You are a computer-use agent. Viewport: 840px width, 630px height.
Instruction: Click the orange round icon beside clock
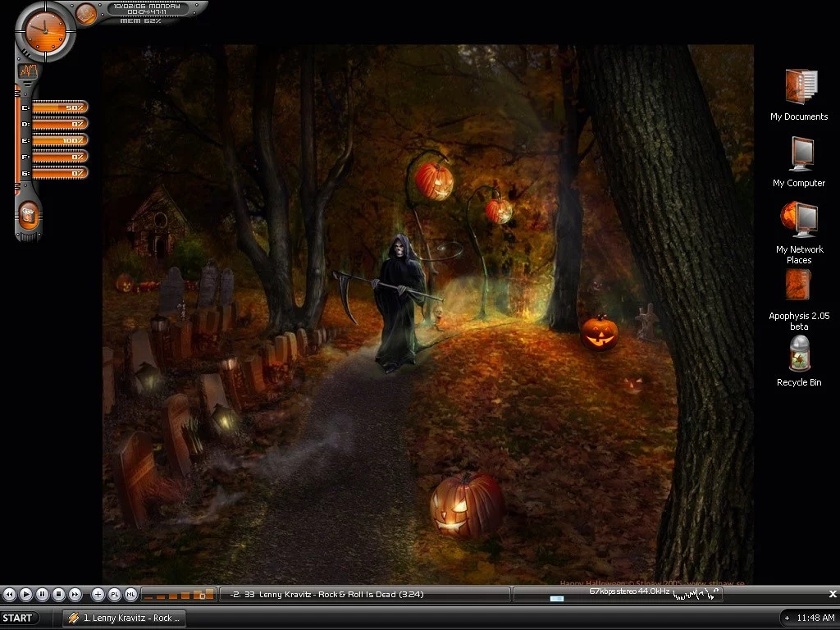coord(85,13)
